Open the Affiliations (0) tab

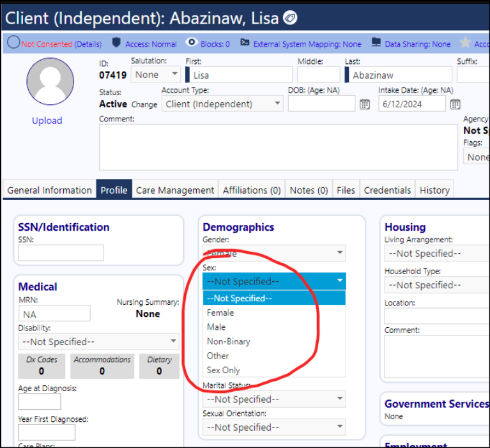[x=252, y=189]
